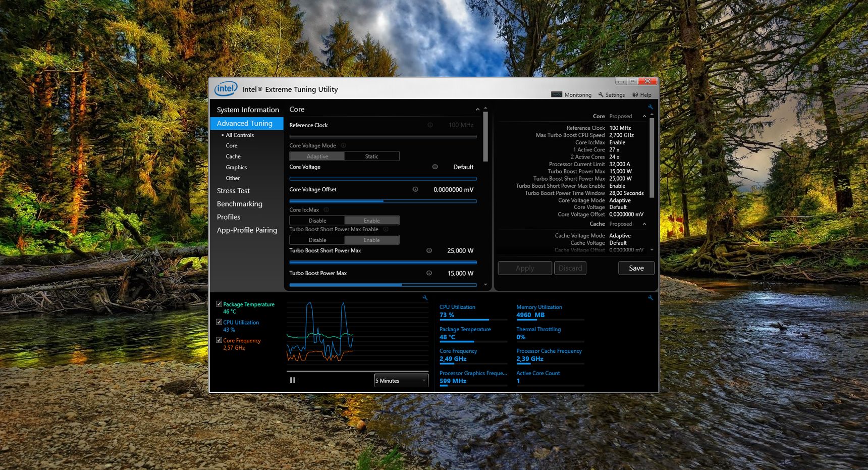Viewport: 868px width, 470px height.
Task: Open Stress Test section
Action: tap(233, 191)
